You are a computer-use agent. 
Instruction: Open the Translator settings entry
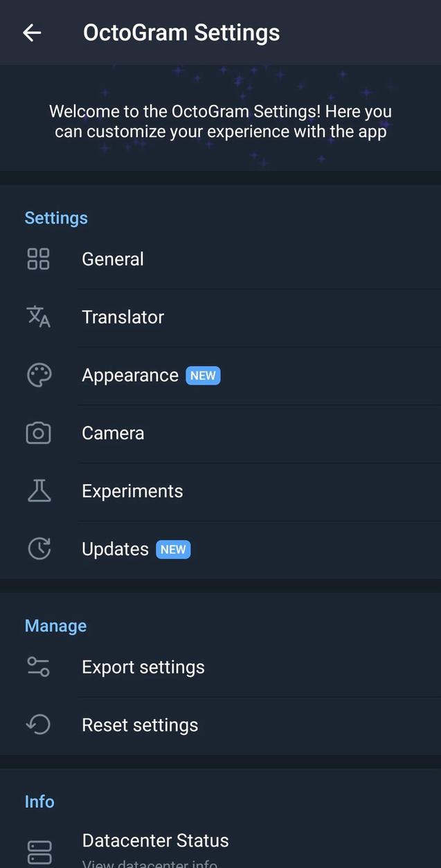[x=123, y=317]
